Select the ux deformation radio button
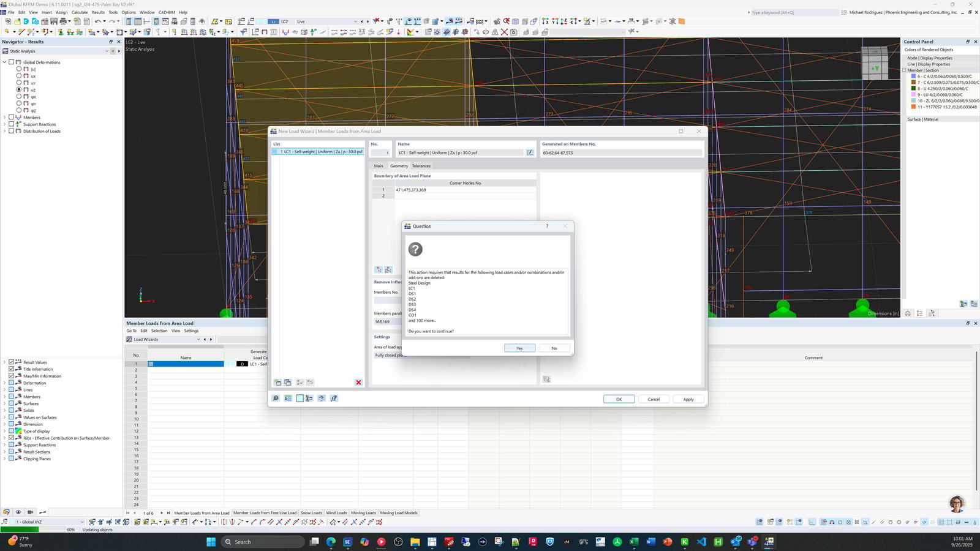The width and height of the screenshot is (980, 551). point(19,76)
